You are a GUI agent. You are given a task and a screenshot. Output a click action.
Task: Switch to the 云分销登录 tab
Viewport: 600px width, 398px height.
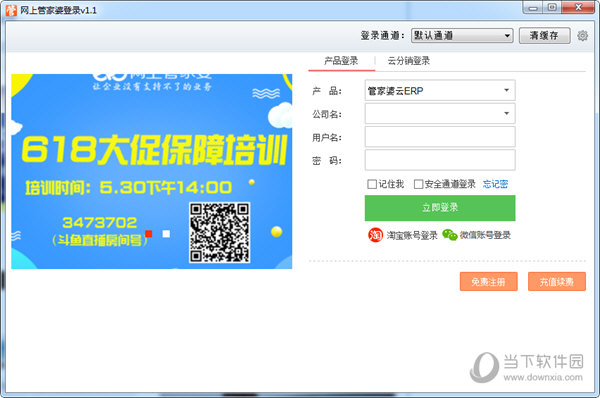point(409,60)
